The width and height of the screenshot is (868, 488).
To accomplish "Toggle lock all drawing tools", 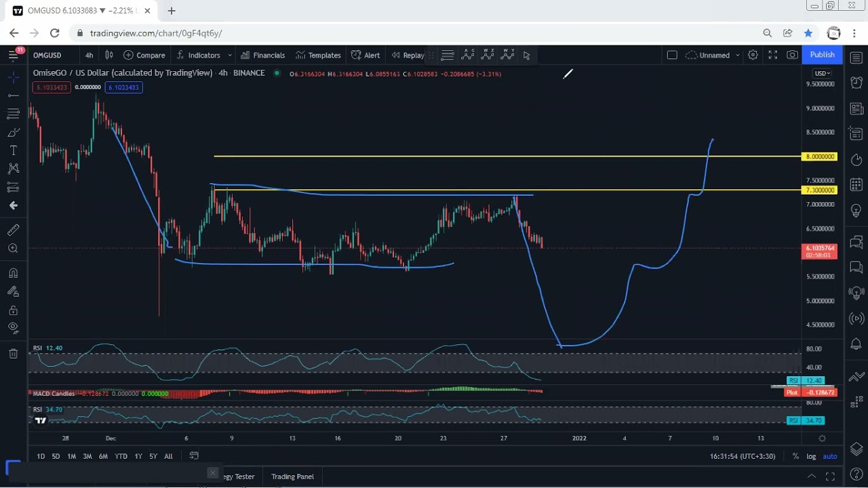I will (x=13, y=310).
